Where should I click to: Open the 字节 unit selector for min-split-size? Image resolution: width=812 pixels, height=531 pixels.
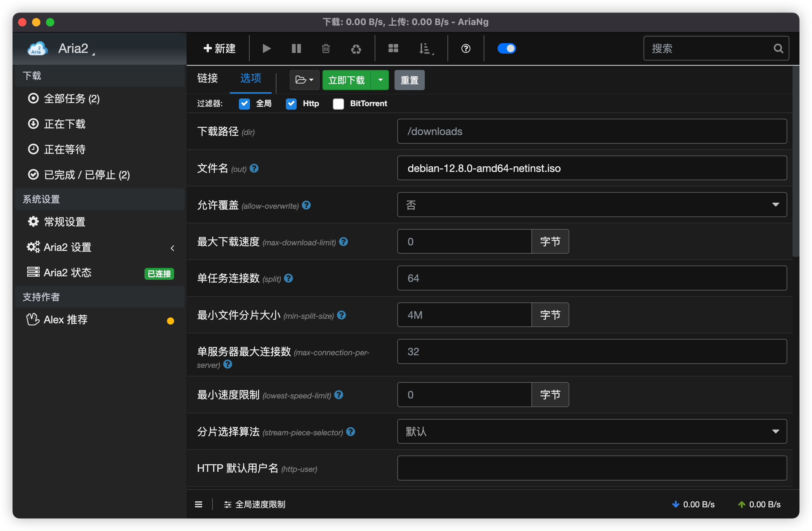pos(550,315)
